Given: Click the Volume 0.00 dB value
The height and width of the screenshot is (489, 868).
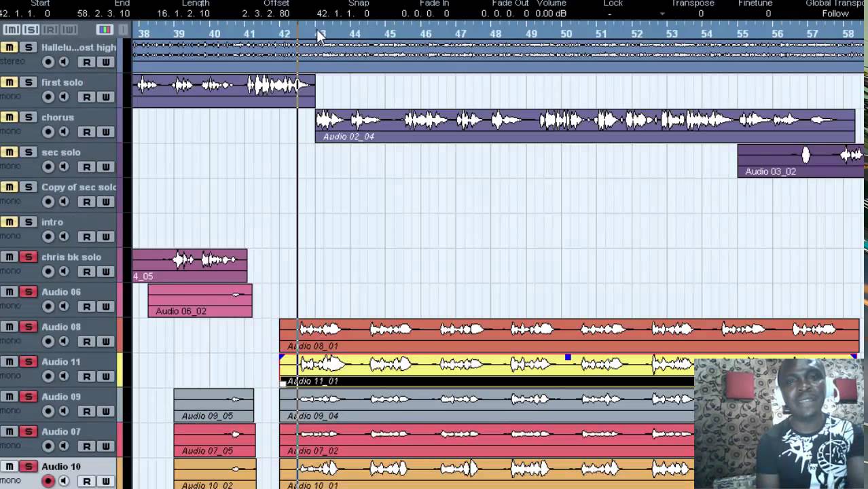Looking at the screenshot, I should pos(551,14).
